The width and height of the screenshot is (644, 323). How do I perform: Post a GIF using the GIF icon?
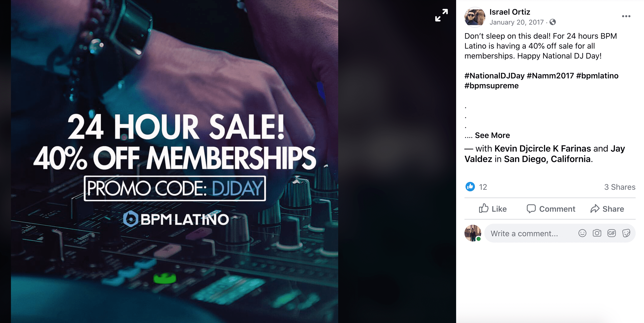pos(611,233)
